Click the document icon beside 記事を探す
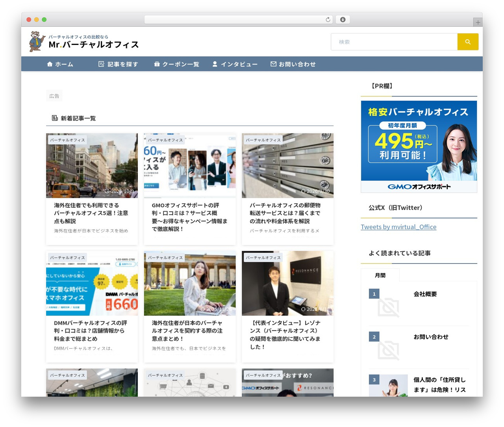This screenshot has height=427, width=504. pyautogui.click(x=101, y=64)
